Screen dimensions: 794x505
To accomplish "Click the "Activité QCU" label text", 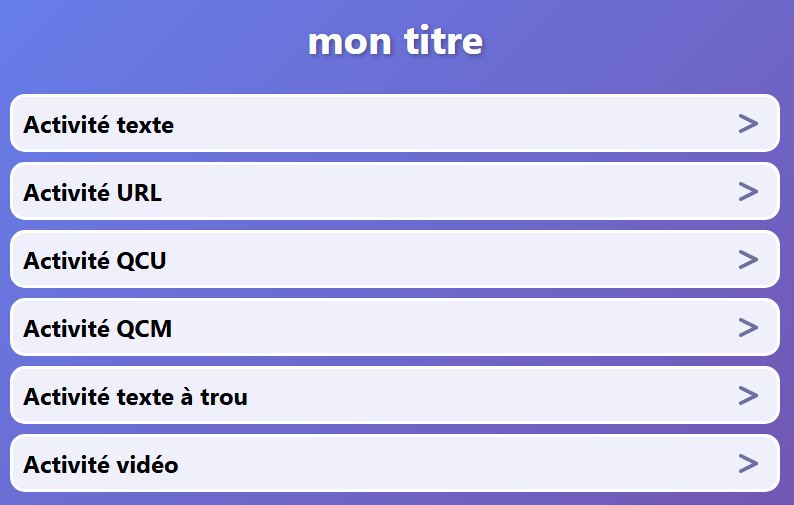I will click(95, 261).
